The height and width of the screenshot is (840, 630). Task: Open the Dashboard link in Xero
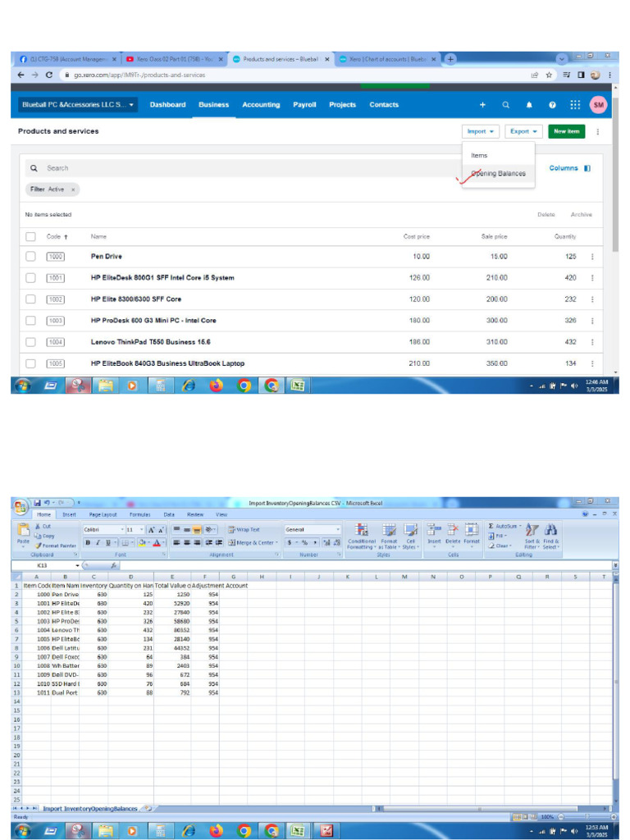pyautogui.click(x=167, y=105)
